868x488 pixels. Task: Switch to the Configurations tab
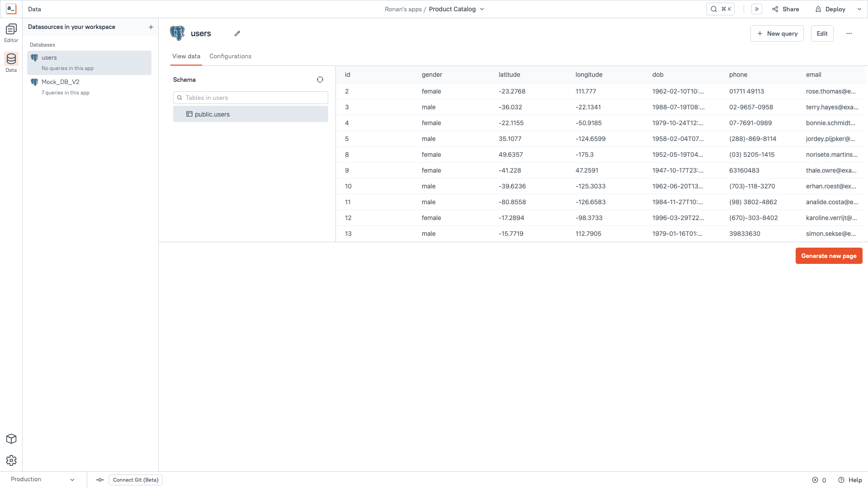tap(230, 56)
